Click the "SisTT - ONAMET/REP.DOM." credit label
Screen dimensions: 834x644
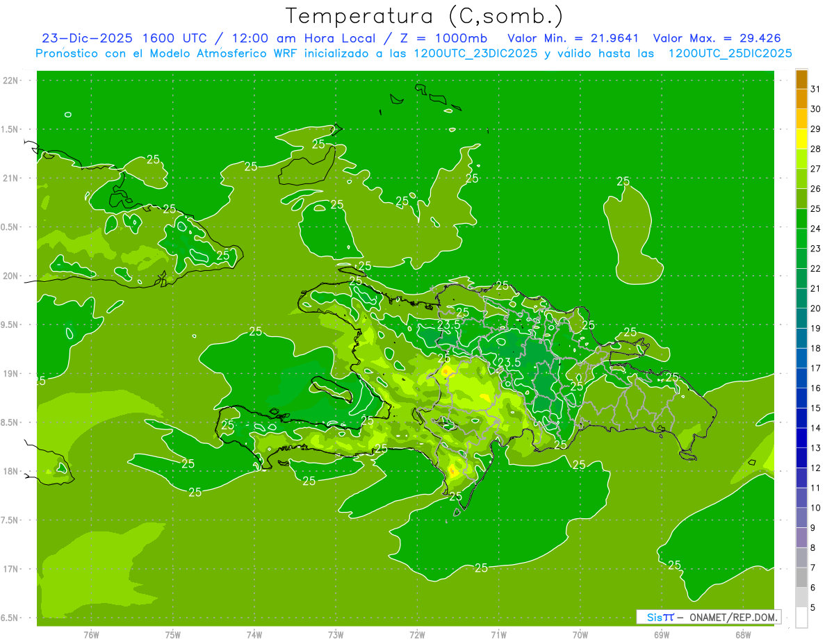coord(709,617)
